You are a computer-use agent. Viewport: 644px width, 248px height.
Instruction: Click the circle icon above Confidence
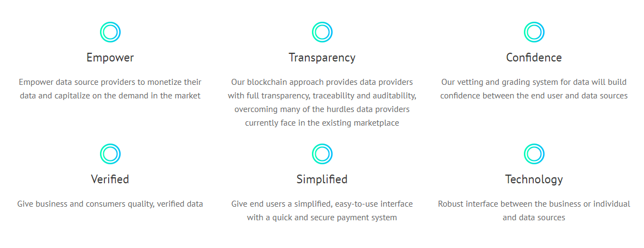(x=534, y=32)
